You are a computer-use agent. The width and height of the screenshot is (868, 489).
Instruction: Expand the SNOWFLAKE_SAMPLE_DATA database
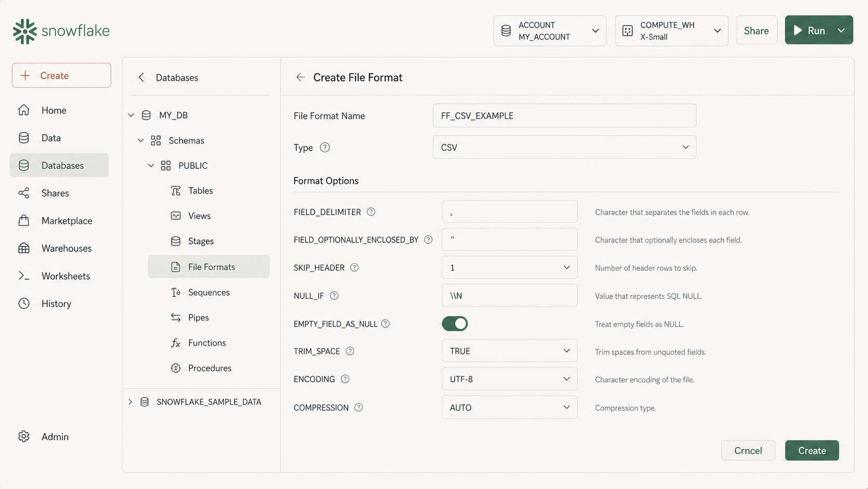pyautogui.click(x=130, y=402)
